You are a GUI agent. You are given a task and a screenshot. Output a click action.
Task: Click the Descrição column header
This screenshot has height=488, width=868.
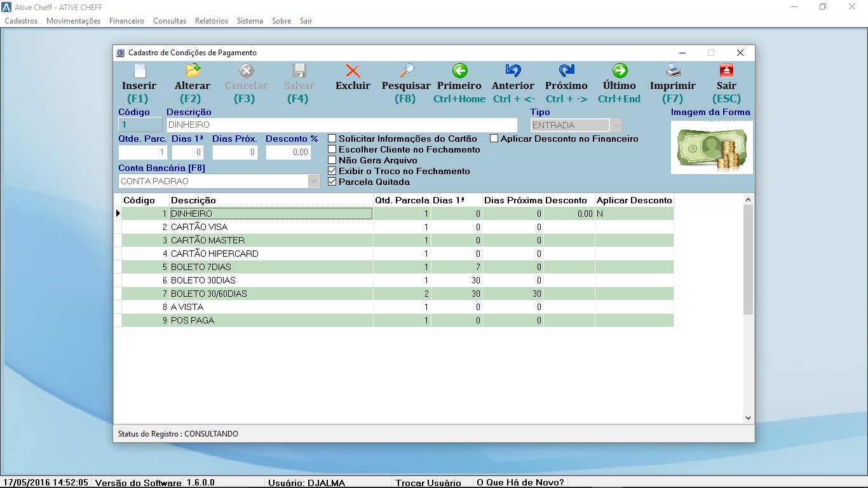click(271, 200)
